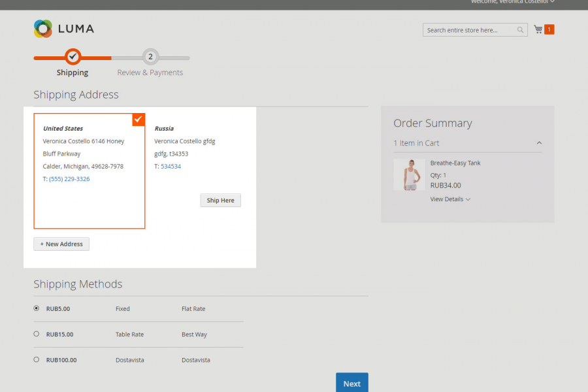Viewport: 588px width, 392px height.
Task: Go to the Shipping step label
Action: point(73,73)
